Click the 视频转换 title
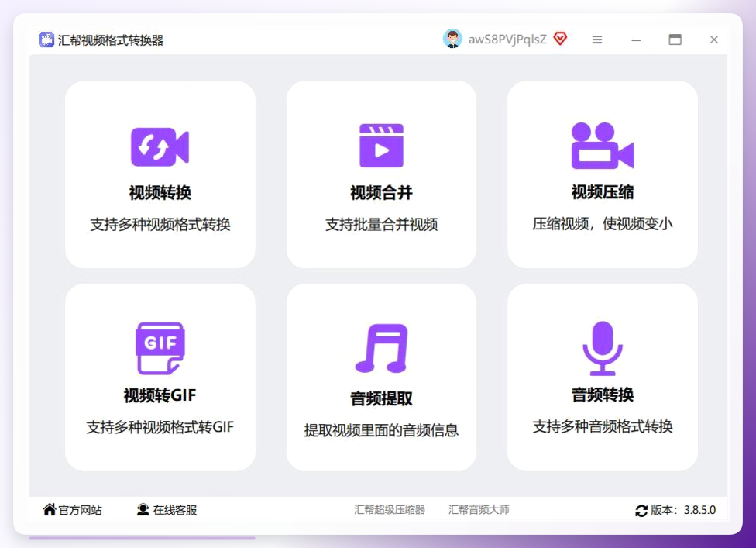The image size is (756, 548). (160, 192)
